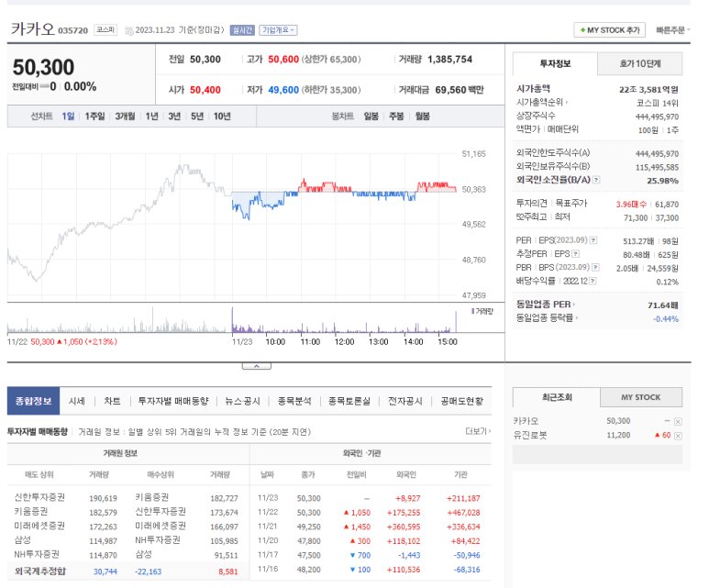Select 1주일 line chart period
Viewport: 709px width, 588px height.
point(95,116)
